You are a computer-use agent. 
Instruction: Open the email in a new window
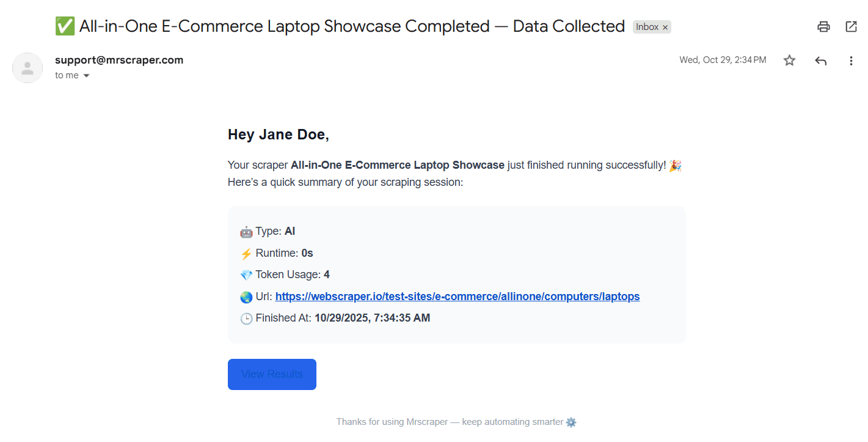851,27
